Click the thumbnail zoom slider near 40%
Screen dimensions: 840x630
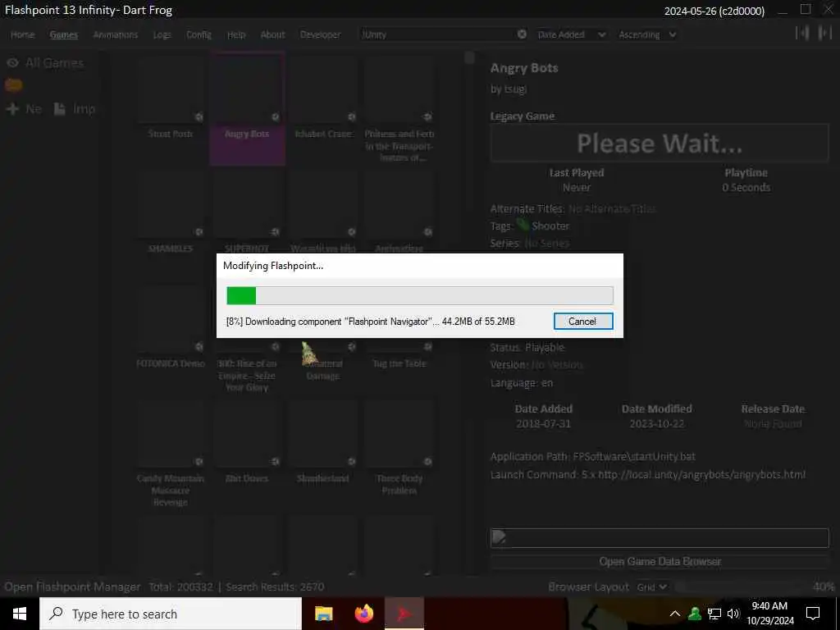(x=742, y=587)
